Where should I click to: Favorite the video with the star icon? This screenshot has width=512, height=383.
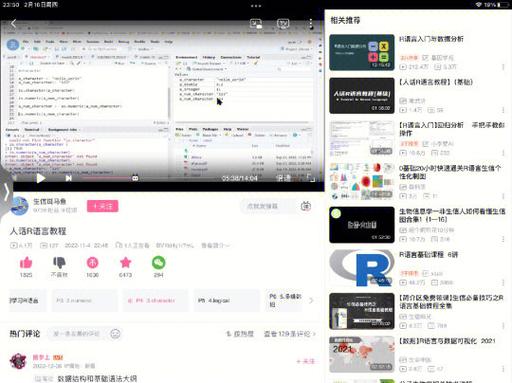pyautogui.click(x=125, y=263)
